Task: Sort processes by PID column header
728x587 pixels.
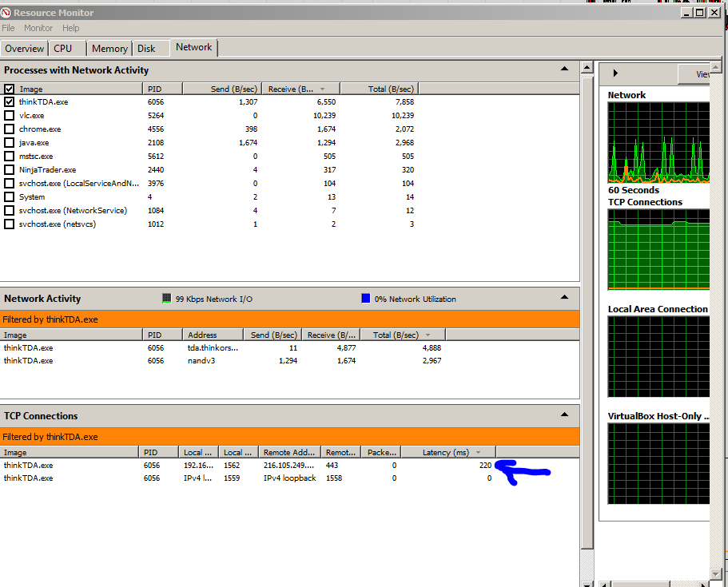Action: click(x=162, y=89)
